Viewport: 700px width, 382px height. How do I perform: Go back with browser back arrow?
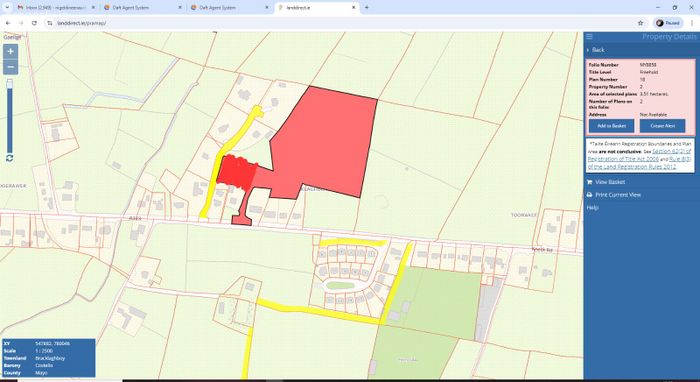[x=8, y=23]
